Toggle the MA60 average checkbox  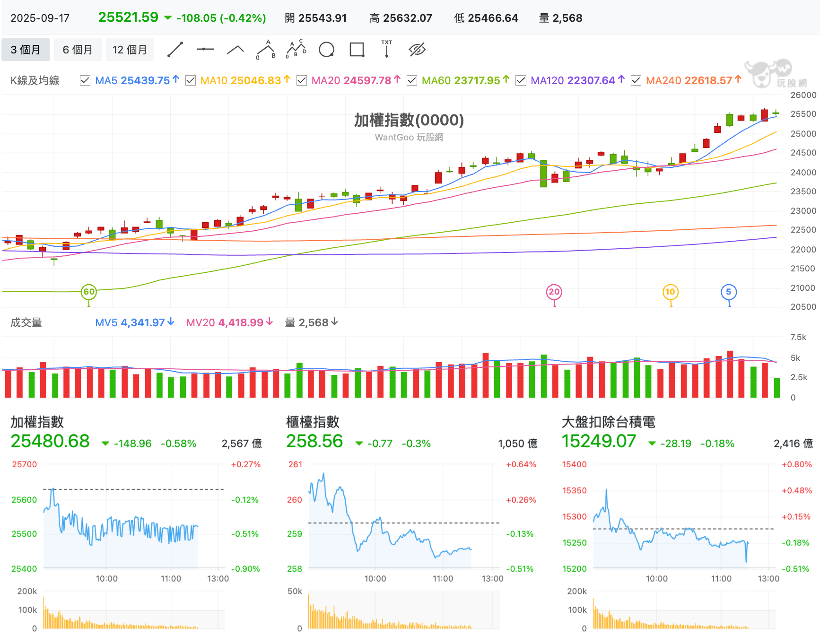412,80
